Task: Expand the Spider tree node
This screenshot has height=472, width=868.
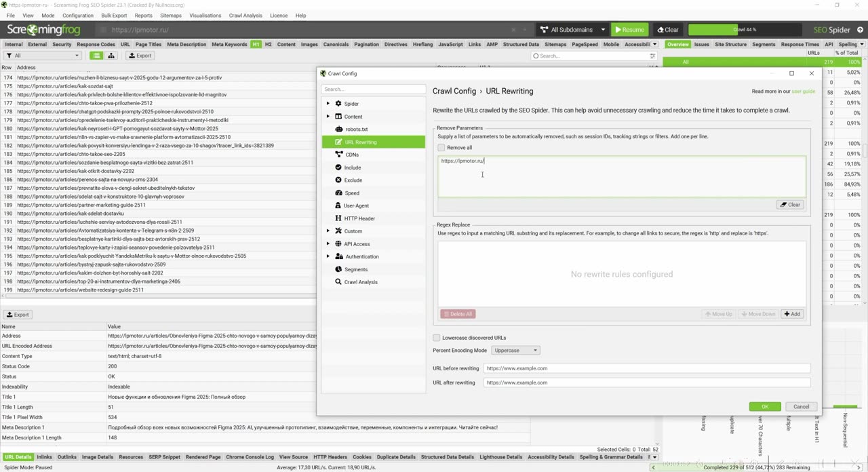Action: pos(328,104)
